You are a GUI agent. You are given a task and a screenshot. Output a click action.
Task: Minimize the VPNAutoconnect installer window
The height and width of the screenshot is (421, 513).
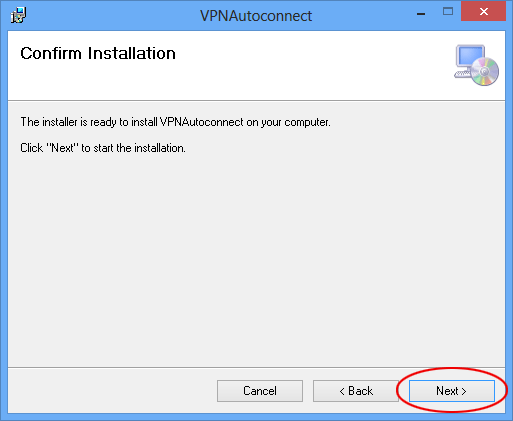click(x=421, y=14)
